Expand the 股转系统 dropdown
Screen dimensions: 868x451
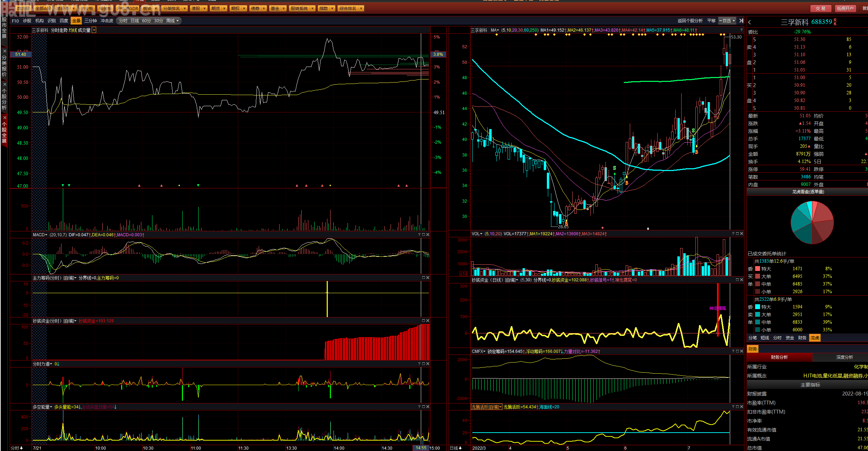click(x=312, y=8)
